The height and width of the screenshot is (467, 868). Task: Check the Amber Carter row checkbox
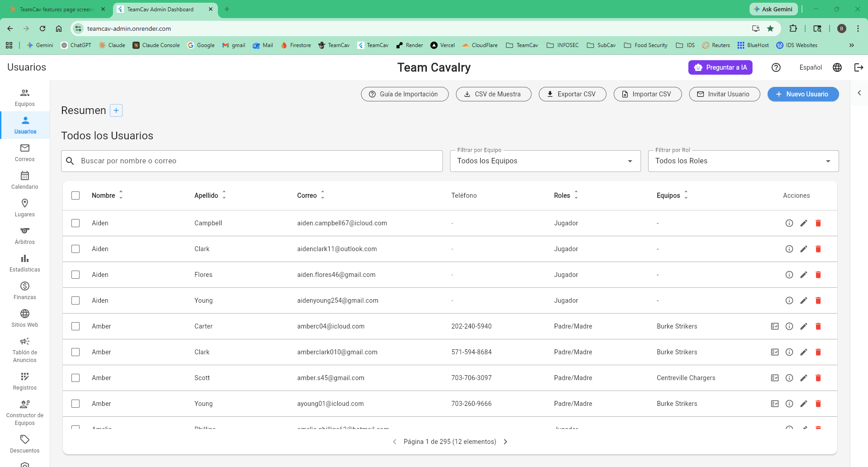(75, 326)
